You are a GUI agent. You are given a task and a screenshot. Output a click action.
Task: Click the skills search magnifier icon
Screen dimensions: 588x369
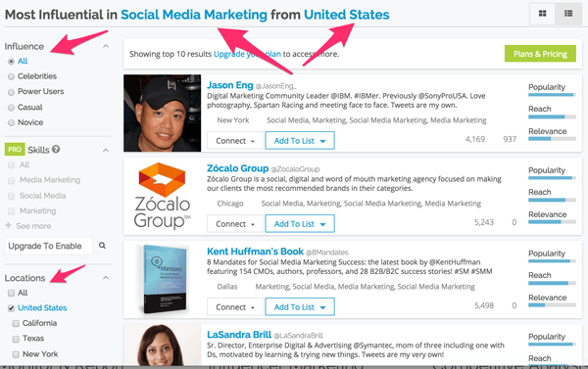pos(102,246)
